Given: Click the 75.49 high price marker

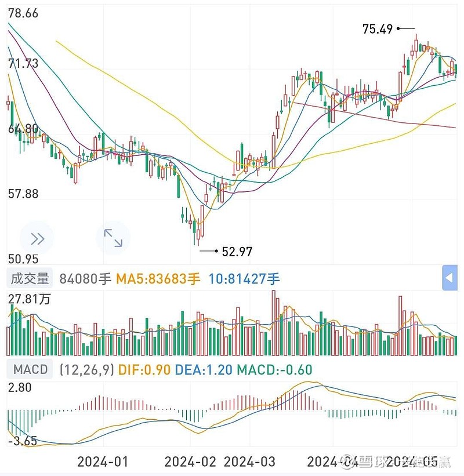Looking at the screenshot, I should 378,28.
